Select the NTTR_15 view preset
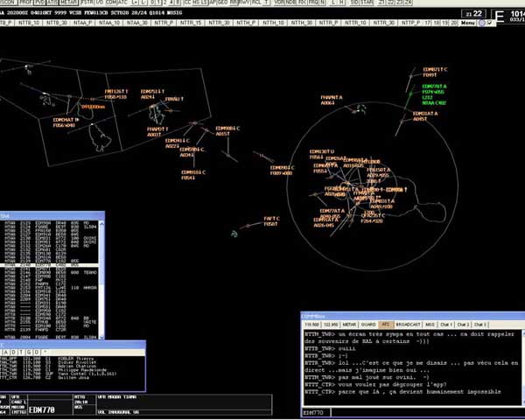This screenshot has width=525, height=420. tap(190, 23)
